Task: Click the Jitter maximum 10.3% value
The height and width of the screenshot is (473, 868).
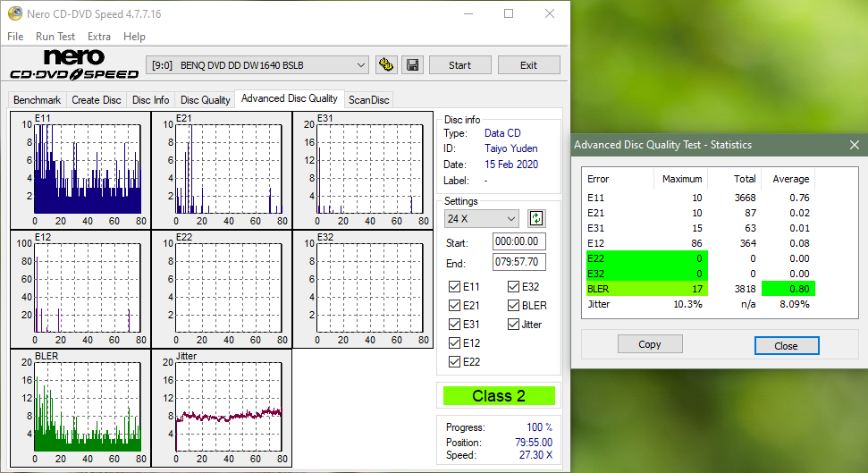Action: coord(687,304)
